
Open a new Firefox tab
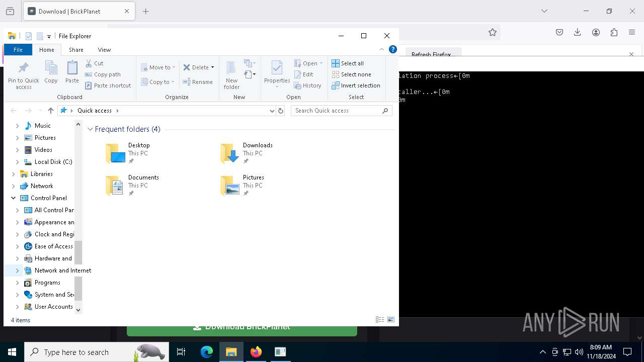(146, 11)
